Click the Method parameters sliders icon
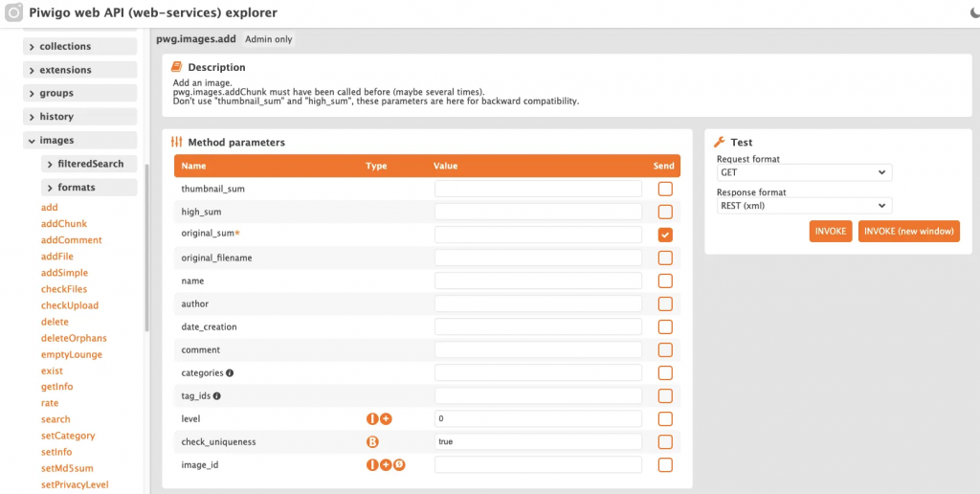 point(177,142)
